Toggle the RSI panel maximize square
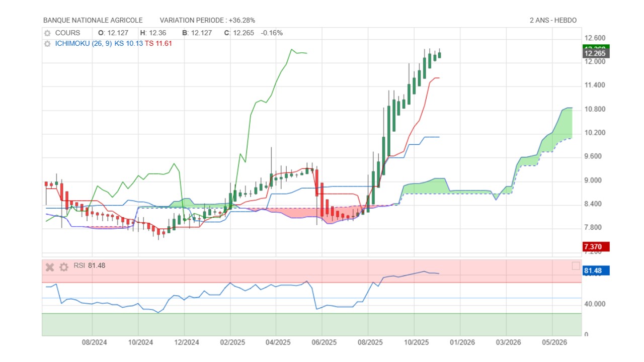Screen dimensions: 644x362 [x=576, y=266]
